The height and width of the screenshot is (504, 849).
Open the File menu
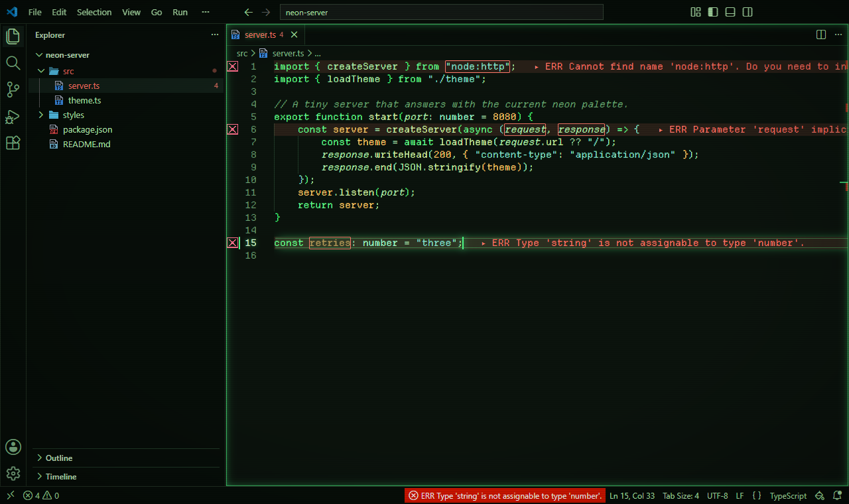tap(34, 12)
